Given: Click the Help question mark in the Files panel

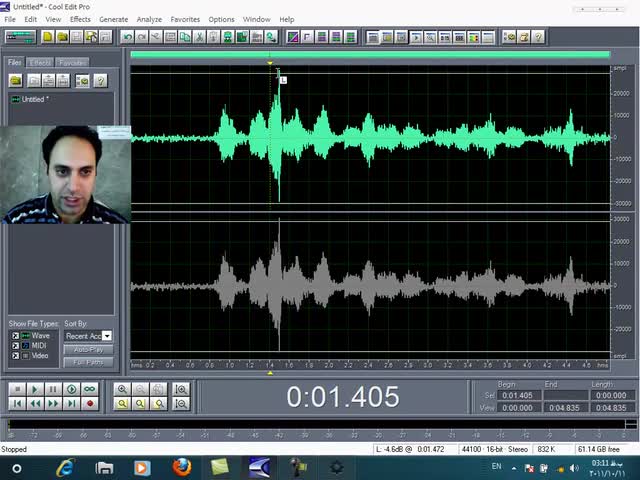Looking at the screenshot, I should pos(100,81).
